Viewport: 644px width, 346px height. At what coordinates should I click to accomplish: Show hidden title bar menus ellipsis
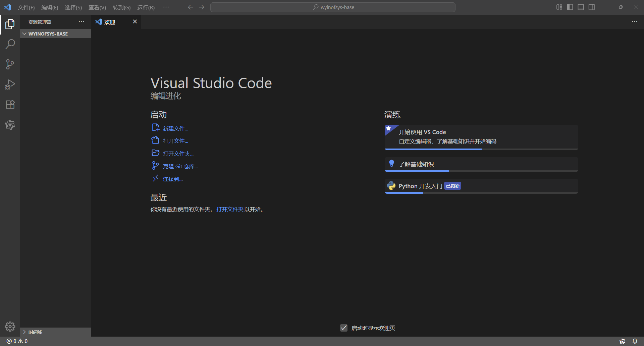tap(166, 7)
